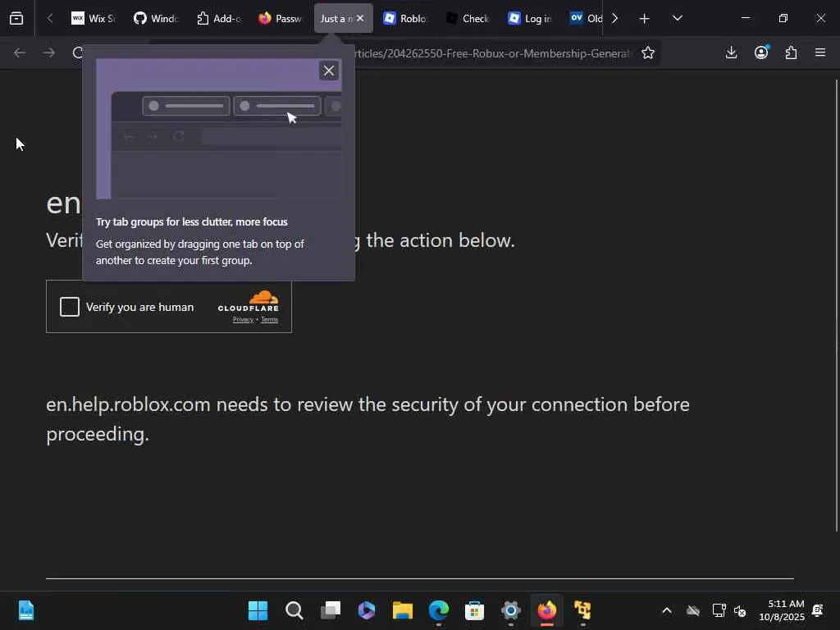
Task: Open the Extensions panel
Action: (791, 52)
